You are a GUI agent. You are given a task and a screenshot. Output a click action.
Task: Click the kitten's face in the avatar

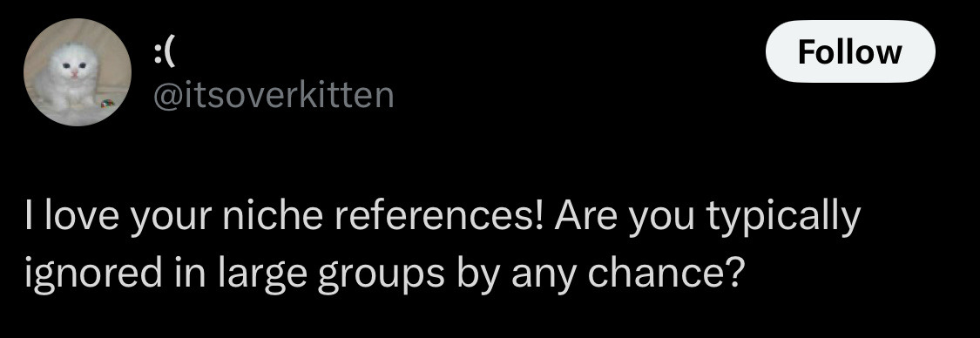point(74,65)
